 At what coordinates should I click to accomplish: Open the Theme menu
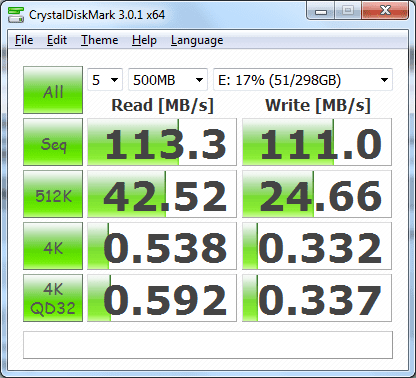100,40
